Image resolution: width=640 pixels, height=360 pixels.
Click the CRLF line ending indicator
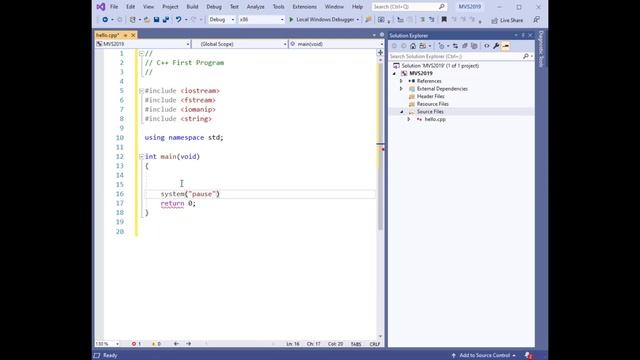pyautogui.click(x=375, y=344)
